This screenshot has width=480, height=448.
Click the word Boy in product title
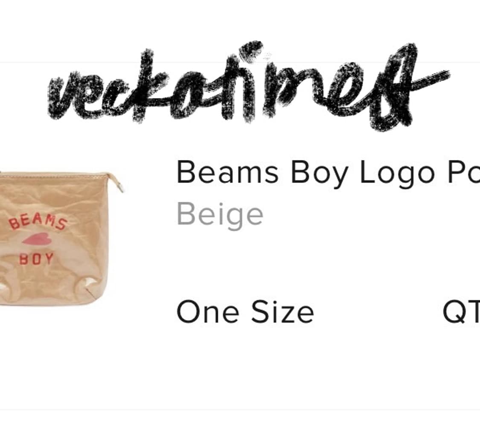(x=319, y=173)
